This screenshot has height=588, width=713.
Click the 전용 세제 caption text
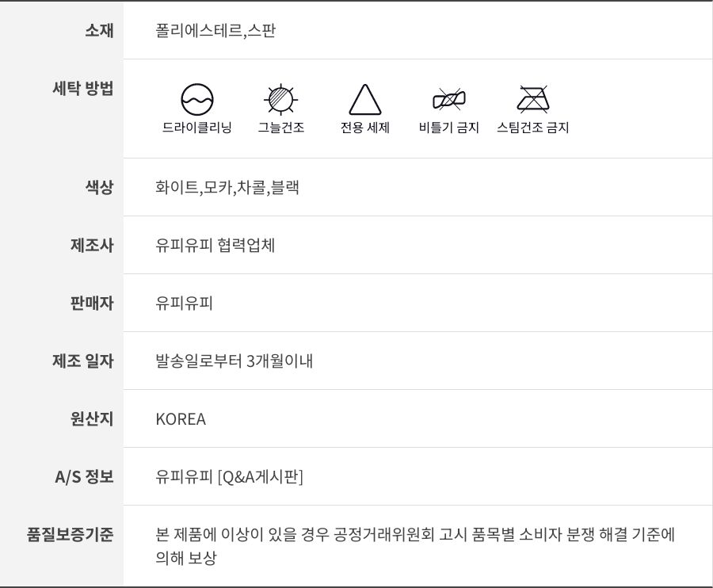(364, 128)
